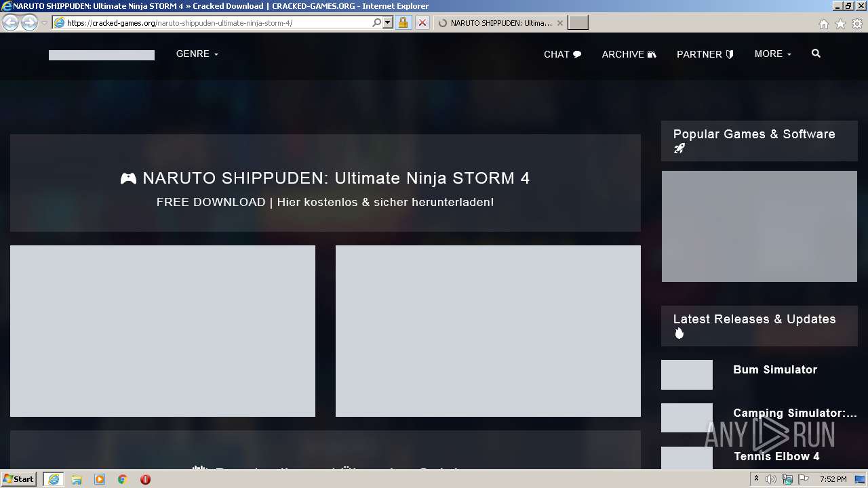The width and height of the screenshot is (868, 488).
Task: Open the PARTNER menu item
Action: point(705,54)
